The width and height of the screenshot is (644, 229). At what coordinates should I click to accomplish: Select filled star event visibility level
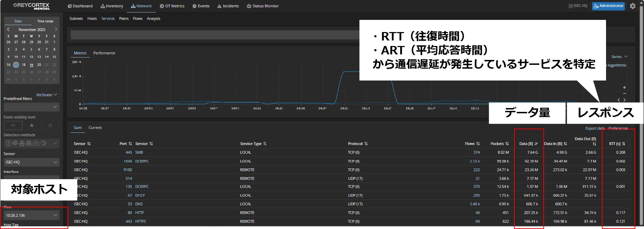(32, 125)
